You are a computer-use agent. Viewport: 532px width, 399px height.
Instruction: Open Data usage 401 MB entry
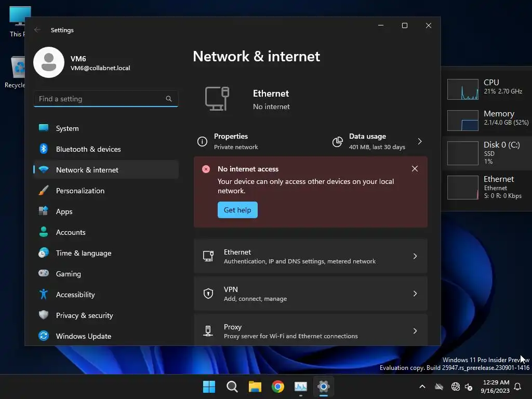point(378,141)
